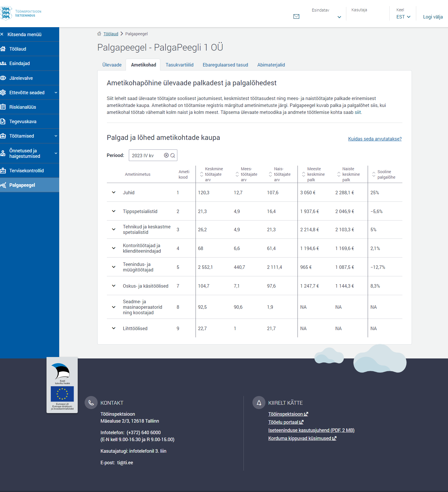Screen dimensions: 448x492
Task: Open the Kuidas seda arvutatakse? link
Action: [375, 139]
